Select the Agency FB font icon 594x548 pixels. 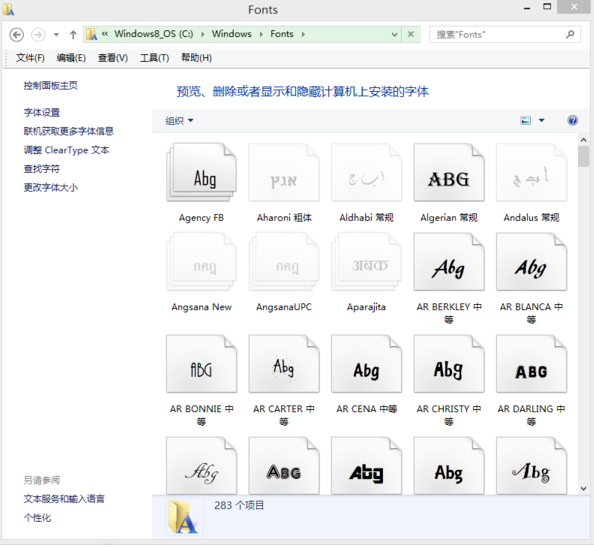[202, 173]
